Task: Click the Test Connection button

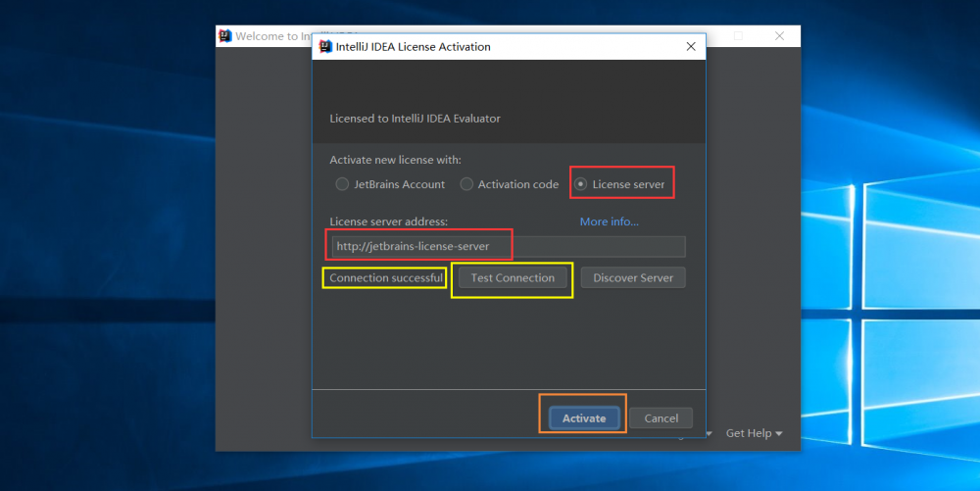Action: point(513,278)
